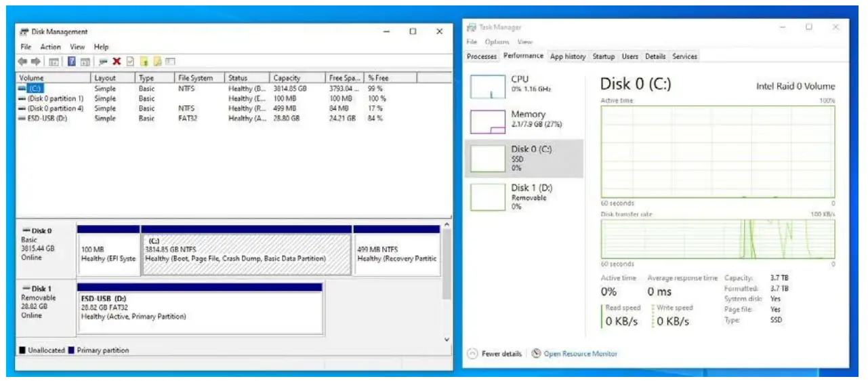Click the scroll-down arrow in disk pane
The height and width of the screenshot is (381, 868).
(447, 339)
